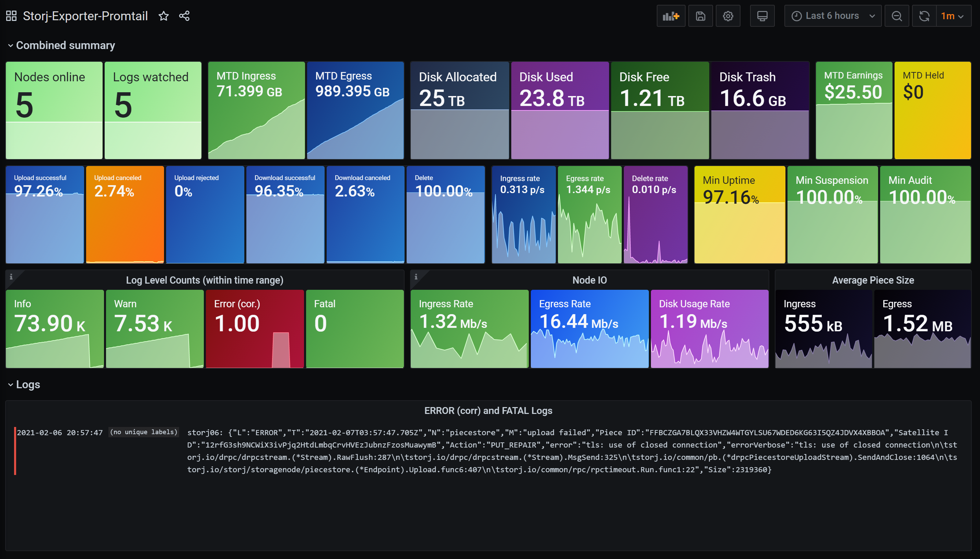Add a new panel
Screen dimensions: 980x559
(x=671, y=16)
